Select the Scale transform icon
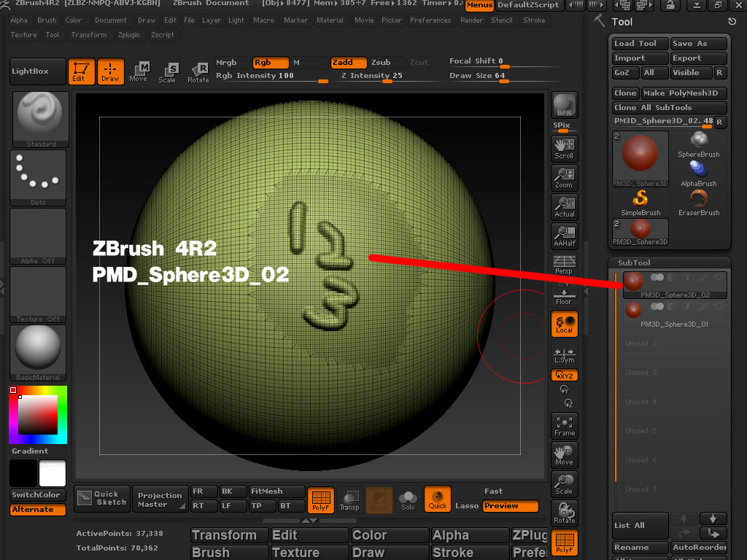This screenshot has width=747, height=560. click(168, 72)
